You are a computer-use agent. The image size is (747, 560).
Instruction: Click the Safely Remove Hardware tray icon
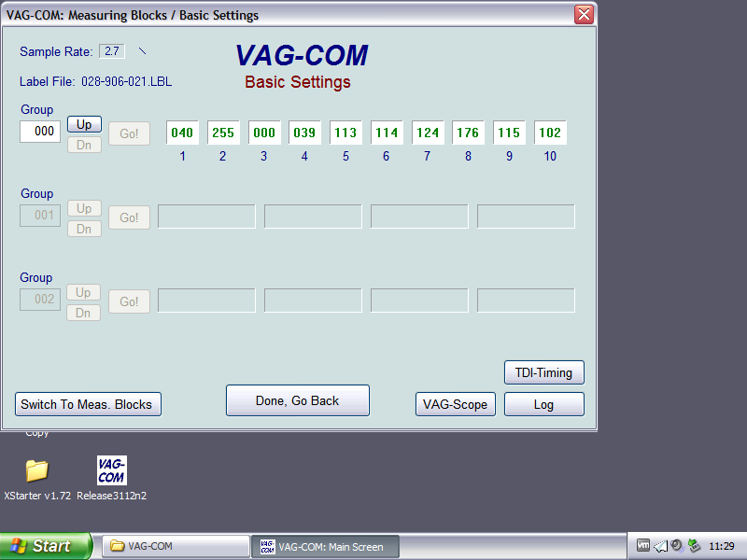(x=694, y=545)
